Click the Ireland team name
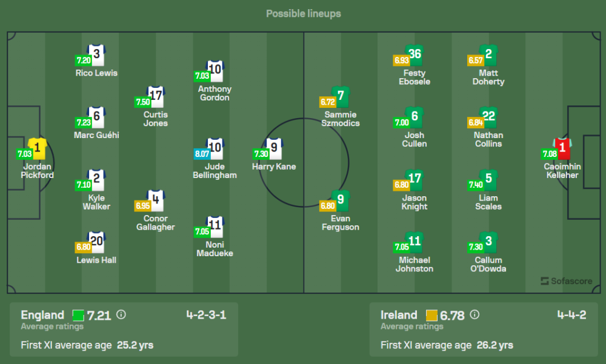Screen dimensions: 606x364 point(399,315)
